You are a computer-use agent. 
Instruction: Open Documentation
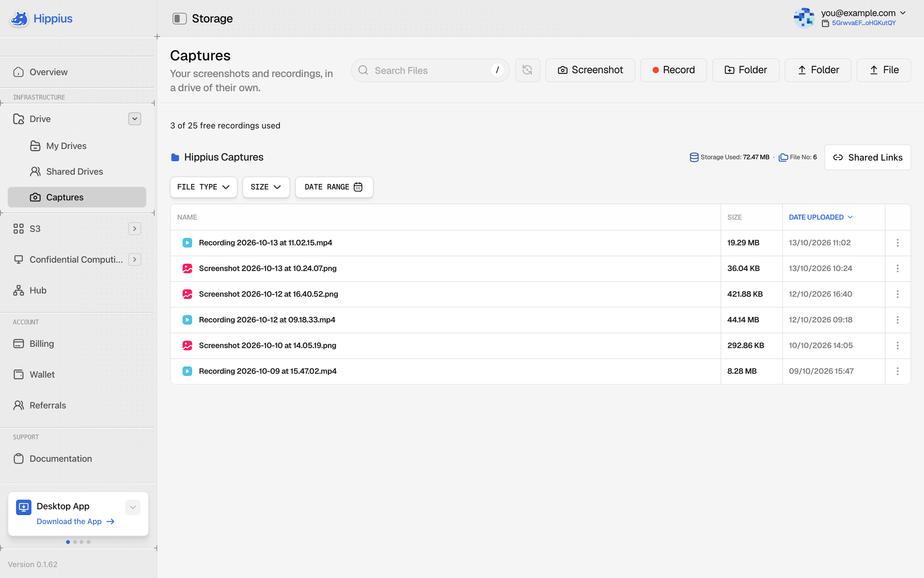tap(53, 458)
